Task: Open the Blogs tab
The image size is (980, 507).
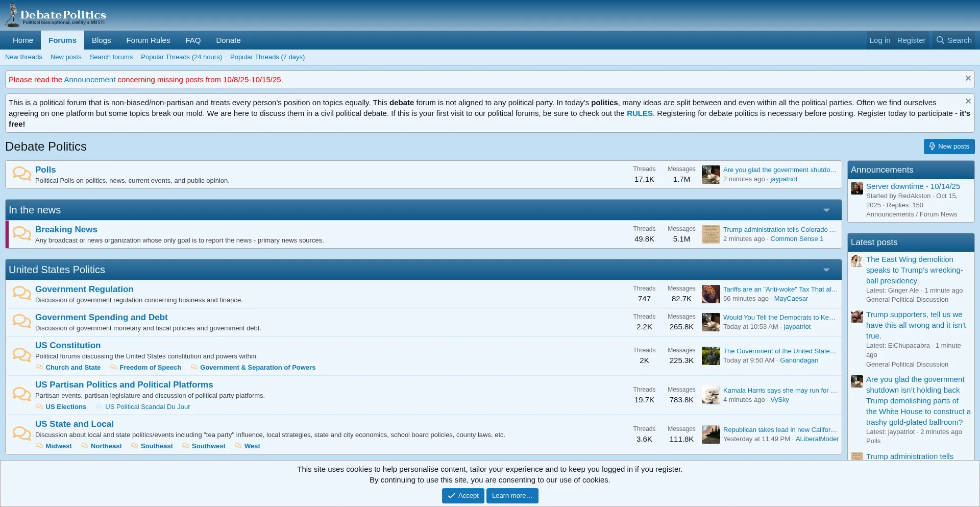Action: coord(101,40)
